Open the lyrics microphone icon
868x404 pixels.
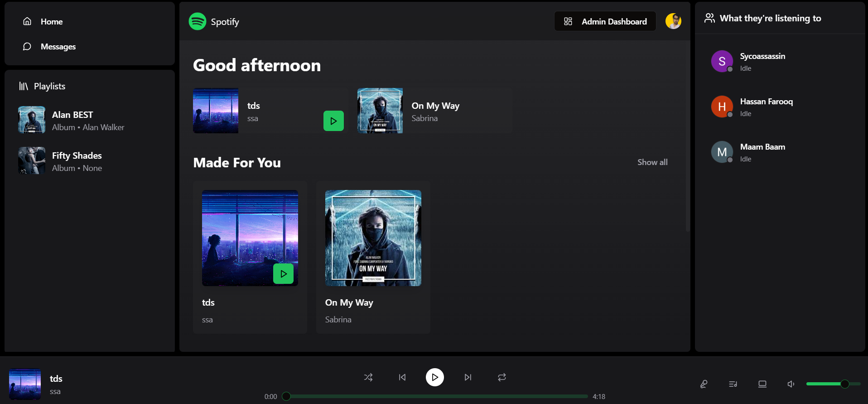(x=704, y=384)
